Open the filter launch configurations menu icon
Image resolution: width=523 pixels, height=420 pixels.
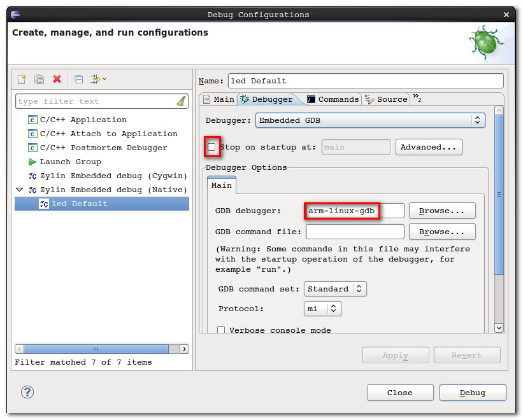pyautogui.click(x=97, y=79)
